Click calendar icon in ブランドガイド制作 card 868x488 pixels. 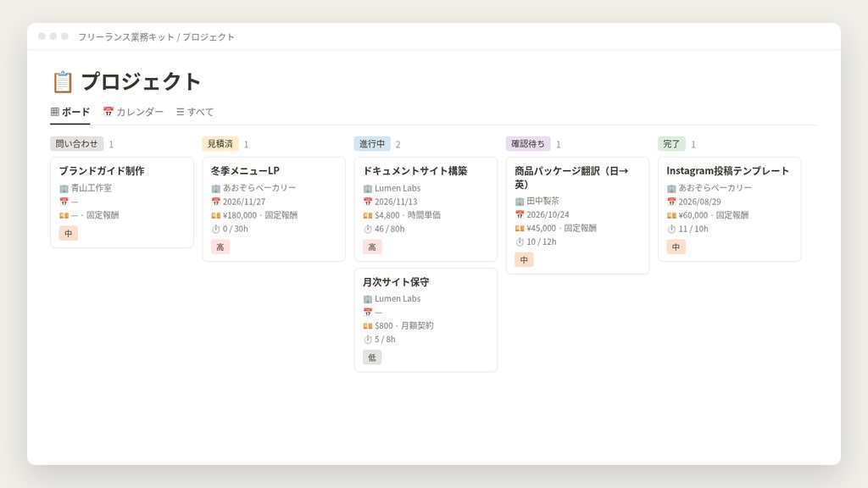pyautogui.click(x=64, y=202)
